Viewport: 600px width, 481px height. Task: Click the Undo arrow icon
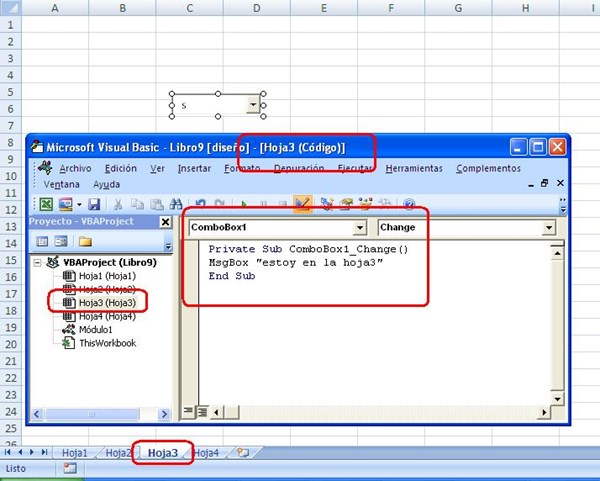(200, 203)
